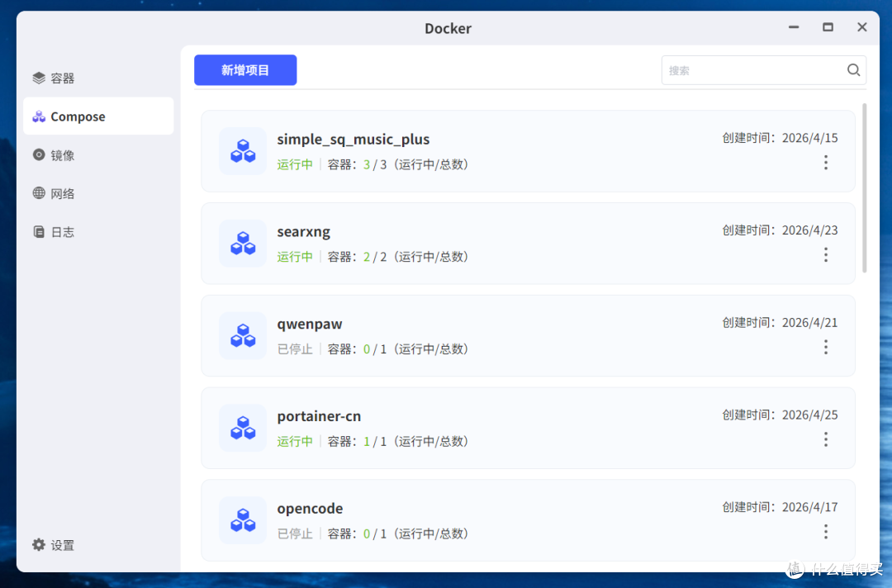Click the opencode project icon

pyautogui.click(x=243, y=520)
